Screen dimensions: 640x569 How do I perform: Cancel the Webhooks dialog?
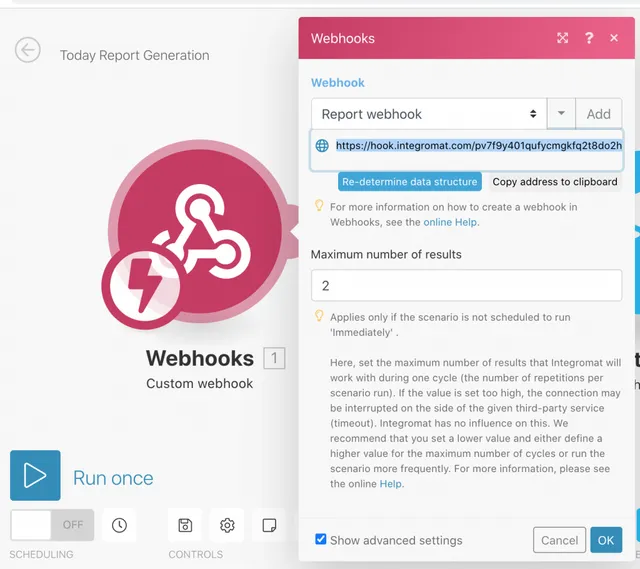pyautogui.click(x=559, y=540)
